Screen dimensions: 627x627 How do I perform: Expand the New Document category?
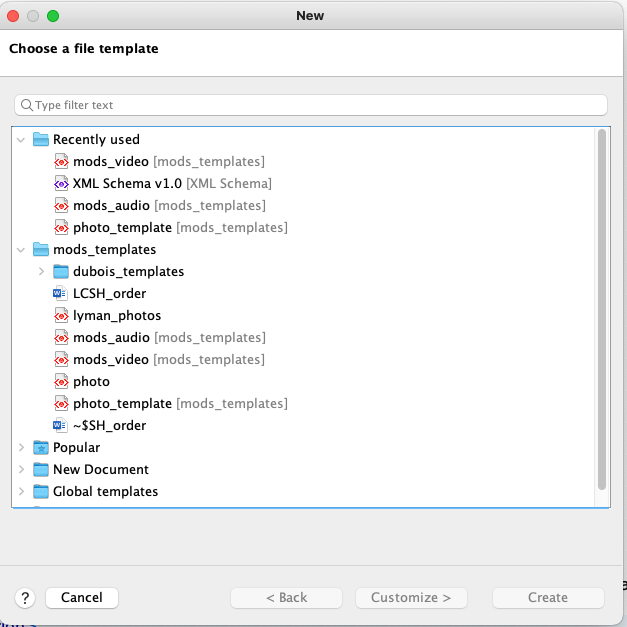click(x=21, y=470)
